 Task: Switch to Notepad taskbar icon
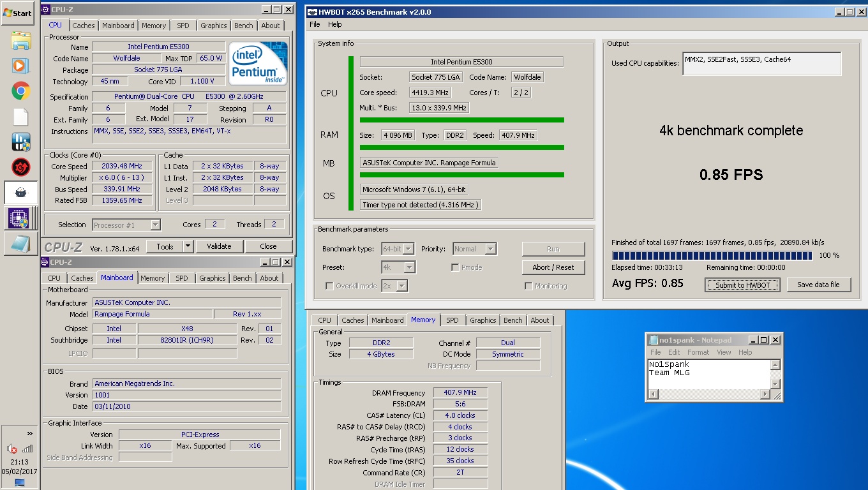(x=20, y=243)
